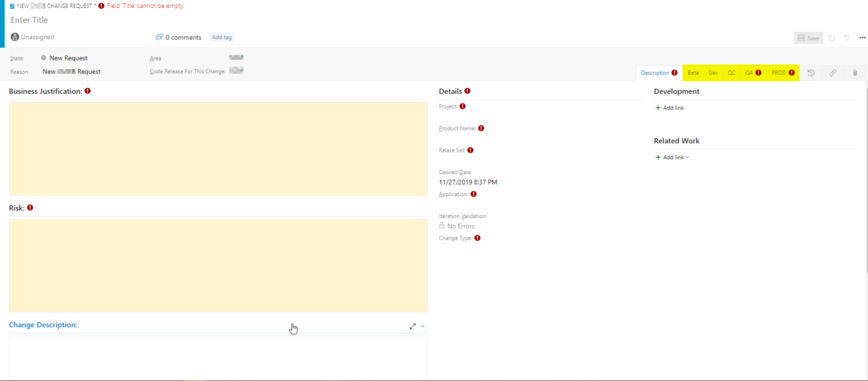This screenshot has height=381, width=868.
Task: Open the Attachments paperclip icon
Action: [x=855, y=72]
